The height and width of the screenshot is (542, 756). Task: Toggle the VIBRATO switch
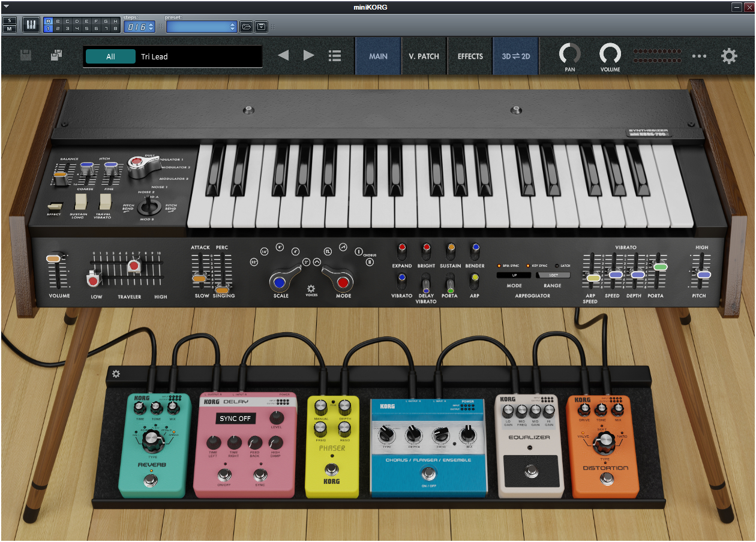tap(401, 281)
